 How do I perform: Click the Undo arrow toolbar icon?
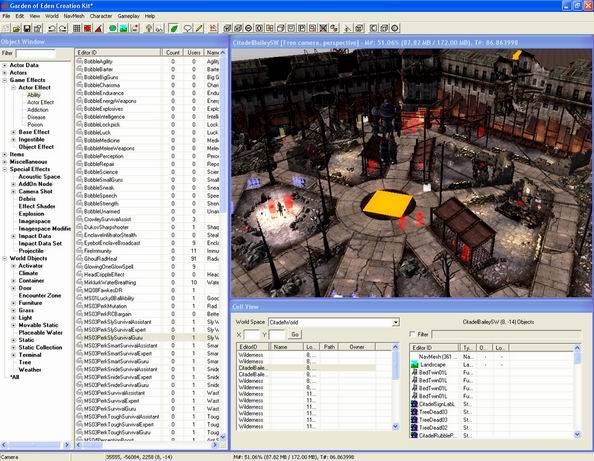click(x=52, y=28)
